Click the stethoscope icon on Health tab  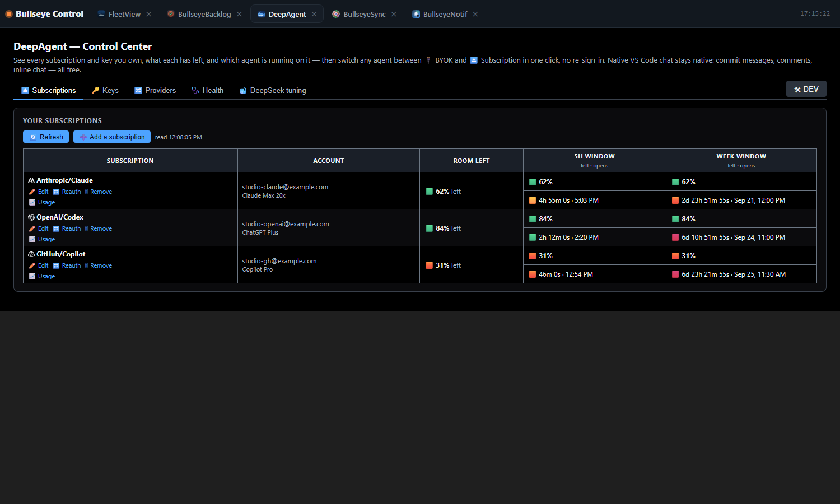[x=195, y=90]
